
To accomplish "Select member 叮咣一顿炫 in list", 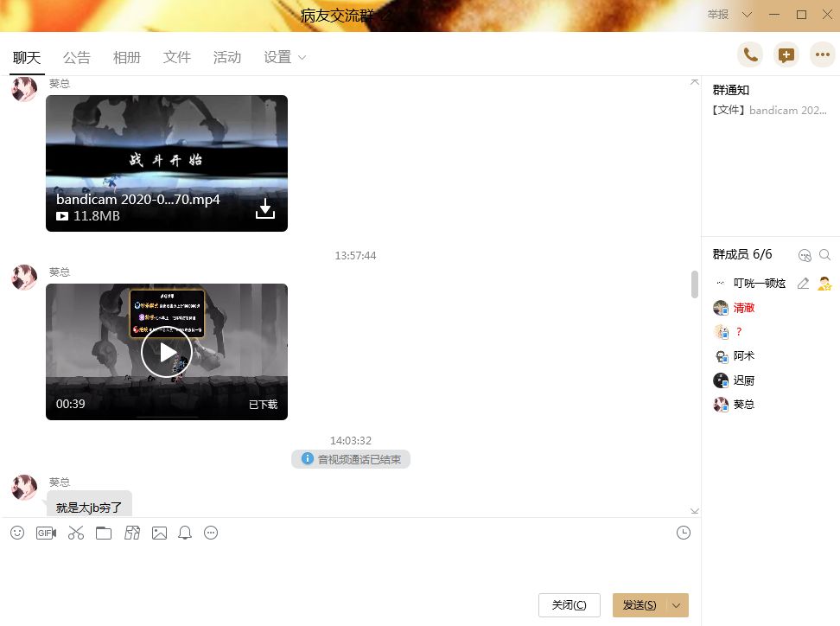I will pos(759,284).
